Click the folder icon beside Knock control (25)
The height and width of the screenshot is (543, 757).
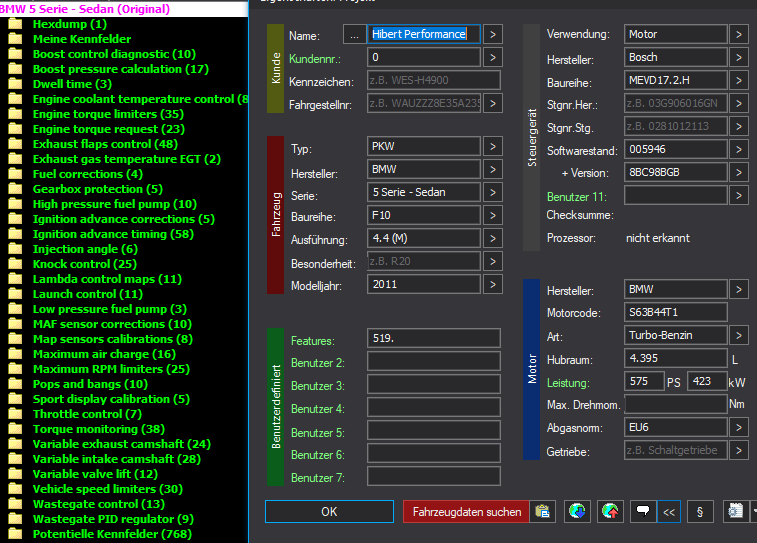(15, 264)
